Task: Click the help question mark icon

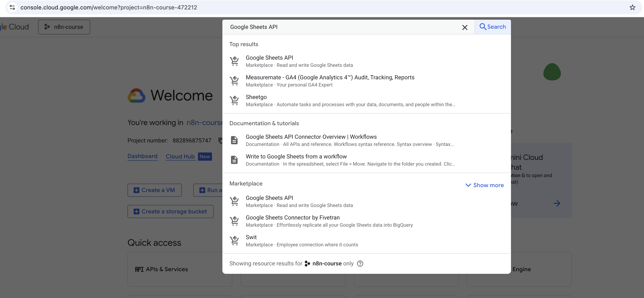Action: point(360,264)
